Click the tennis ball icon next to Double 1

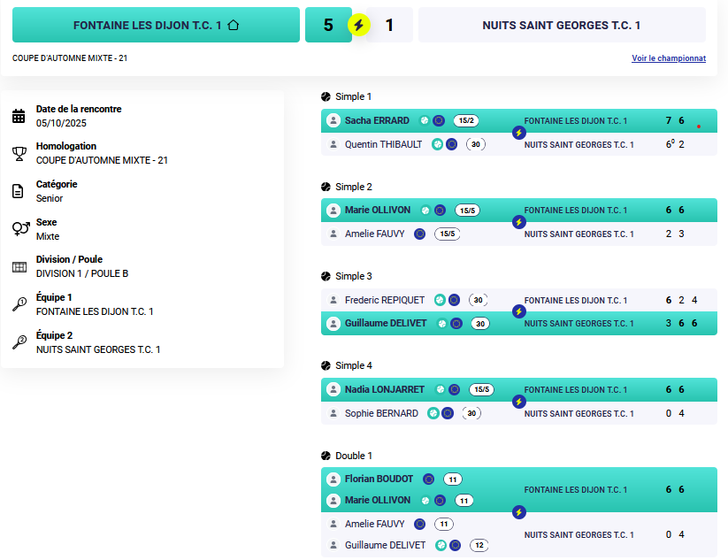pyautogui.click(x=326, y=456)
